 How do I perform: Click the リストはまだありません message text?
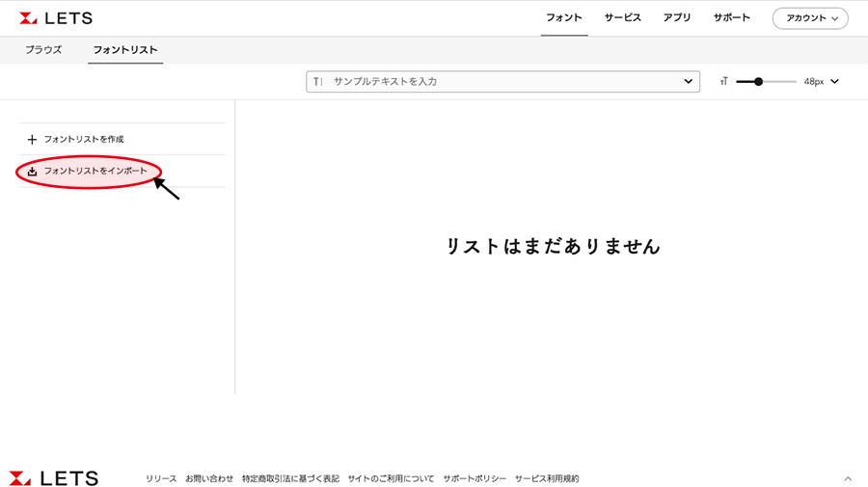point(553,246)
